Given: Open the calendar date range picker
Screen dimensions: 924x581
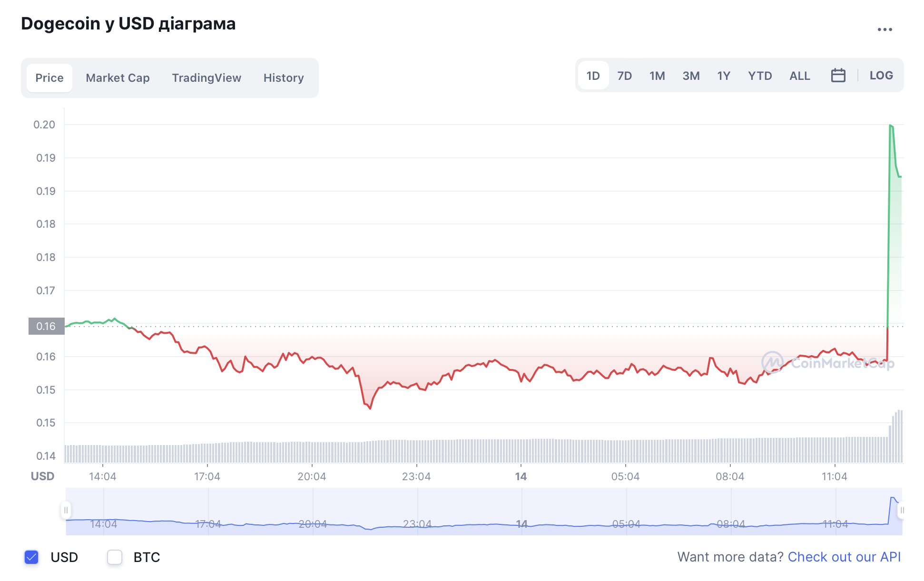Looking at the screenshot, I should click(838, 76).
